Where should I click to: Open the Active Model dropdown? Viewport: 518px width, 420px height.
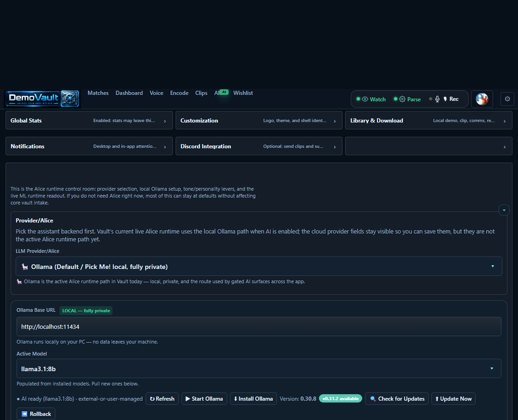tap(259, 368)
